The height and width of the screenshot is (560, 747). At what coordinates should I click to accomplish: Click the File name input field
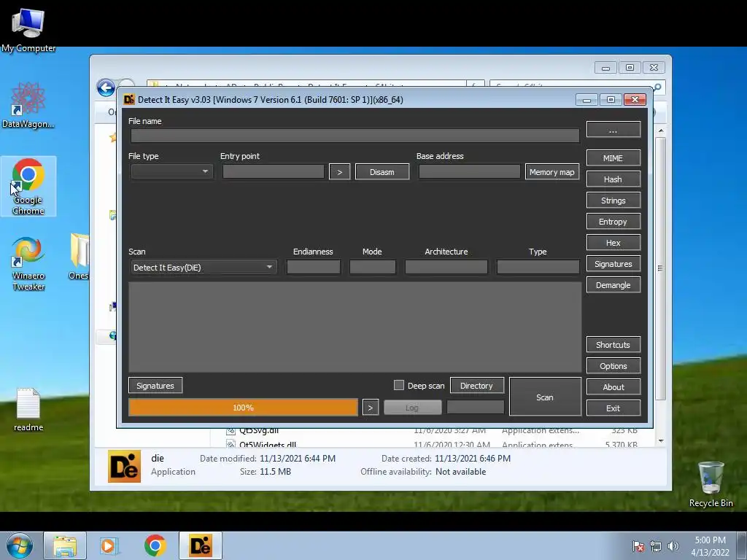[x=355, y=136]
